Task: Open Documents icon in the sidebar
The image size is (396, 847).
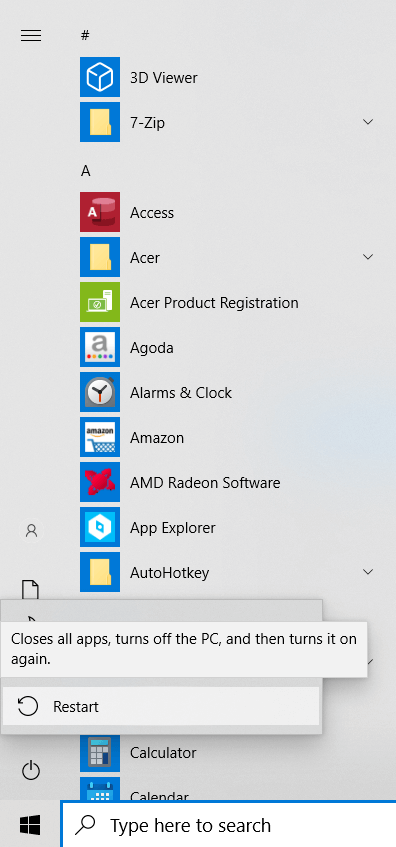Action: tap(30, 589)
